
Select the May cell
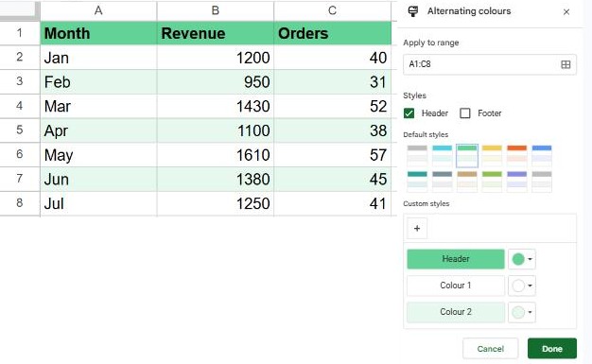[x=98, y=154]
